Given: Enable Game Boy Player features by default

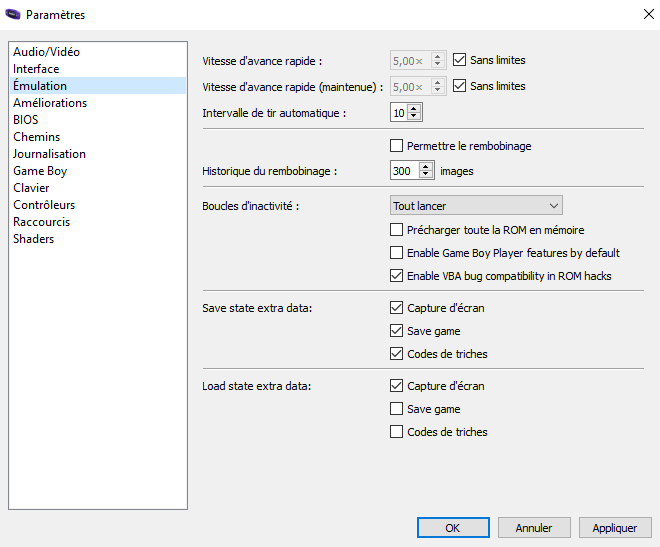Looking at the screenshot, I should tap(396, 252).
